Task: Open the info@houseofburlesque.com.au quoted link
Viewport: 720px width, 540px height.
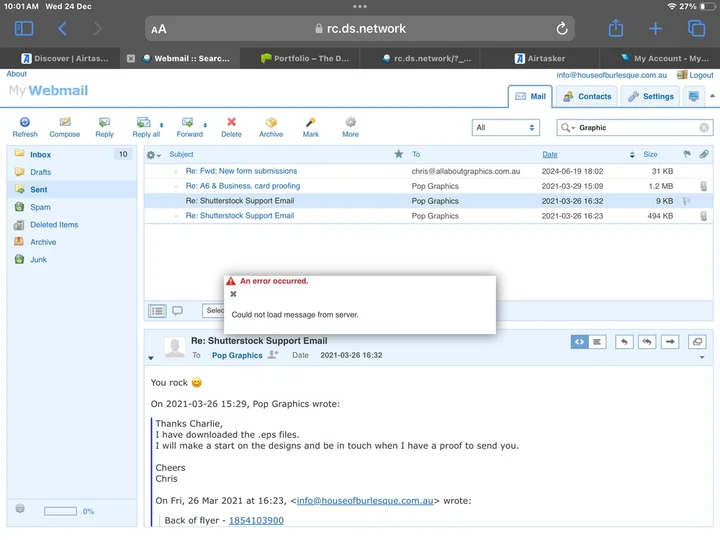Action: coord(365,501)
